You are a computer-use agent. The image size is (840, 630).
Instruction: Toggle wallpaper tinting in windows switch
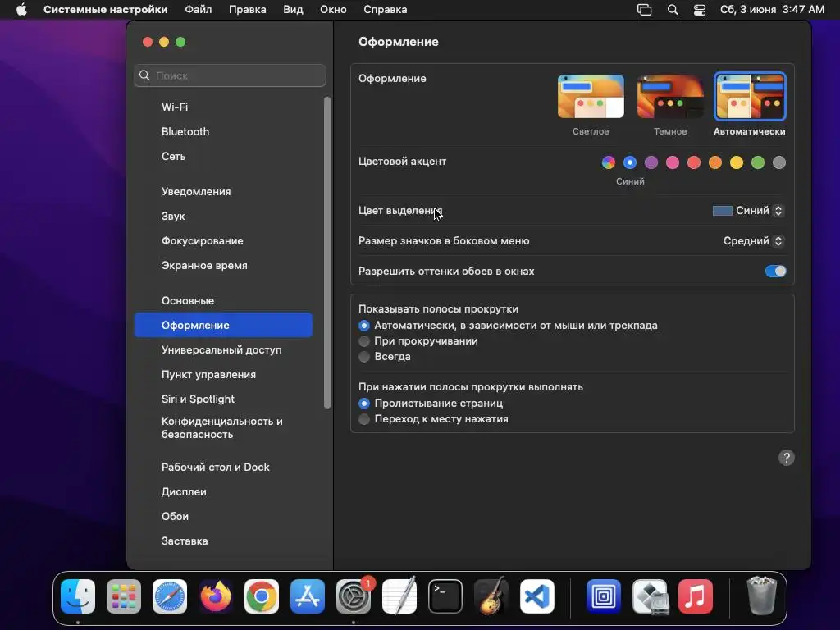775,271
